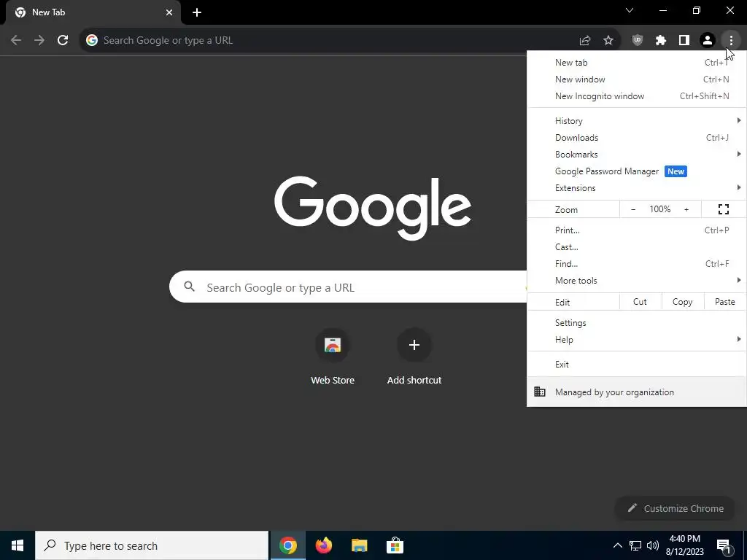
Task: Open Windows Start menu
Action: [18, 545]
